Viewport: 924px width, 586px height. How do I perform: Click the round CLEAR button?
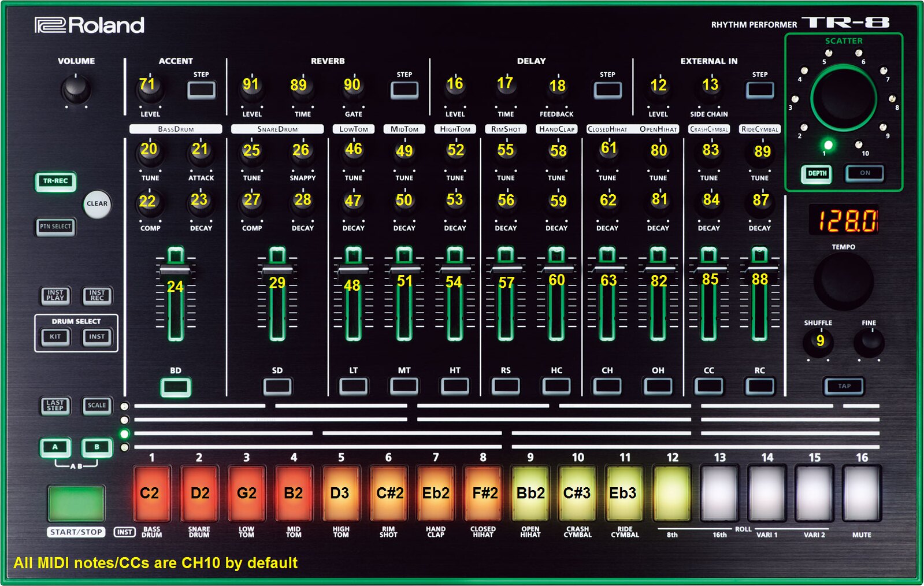[97, 204]
